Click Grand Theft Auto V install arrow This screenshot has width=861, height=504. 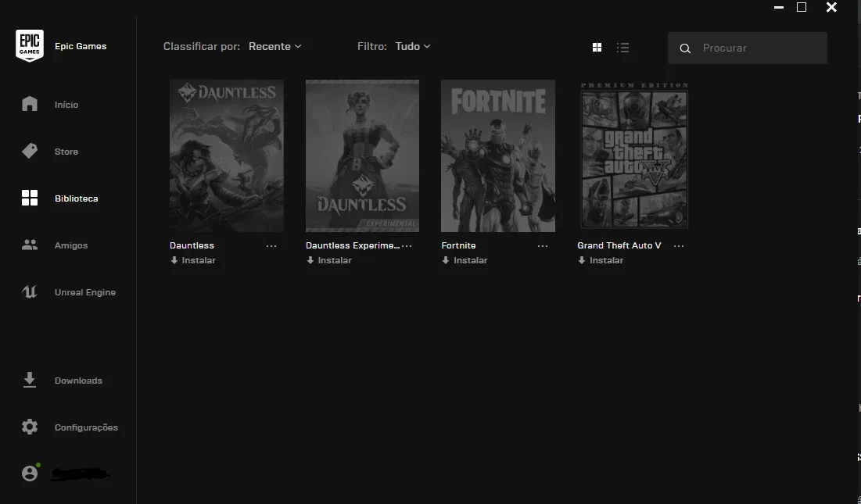[x=582, y=260]
